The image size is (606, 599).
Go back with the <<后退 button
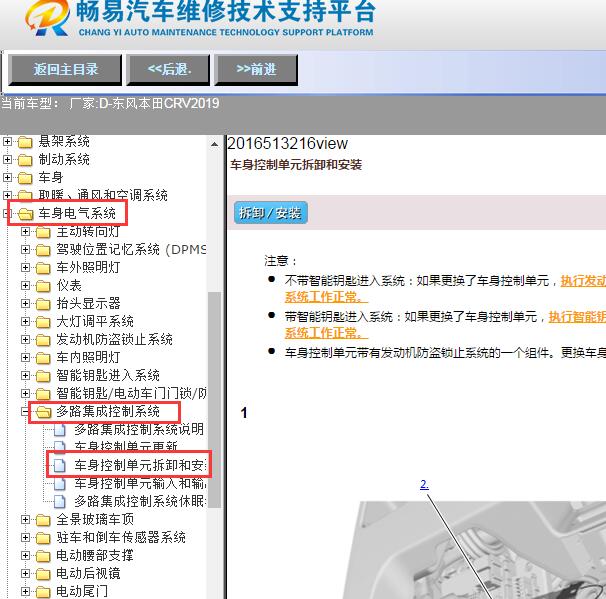(x=169, y=70)
